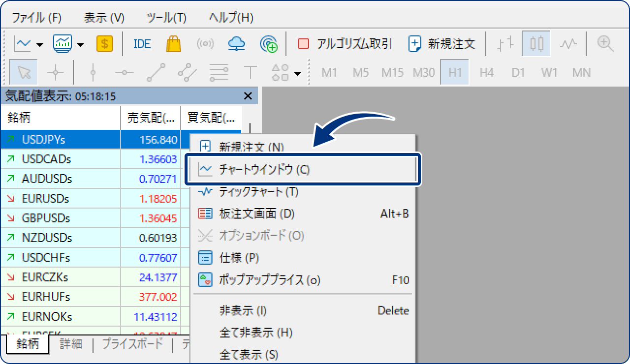Open the IDE editor
Viewport: 630px width, 364px height.
[x=142, y=44]
